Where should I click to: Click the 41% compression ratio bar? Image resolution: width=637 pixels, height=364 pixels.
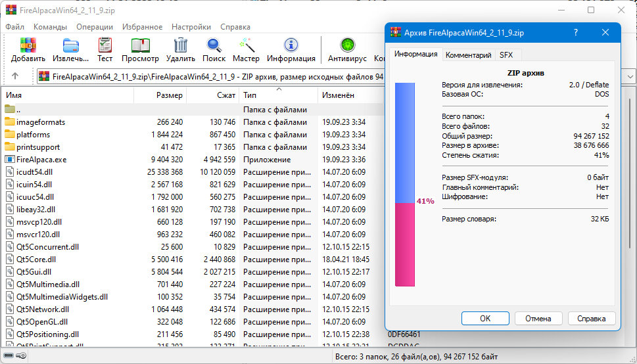pyautogui.click(x=405, y=185)
